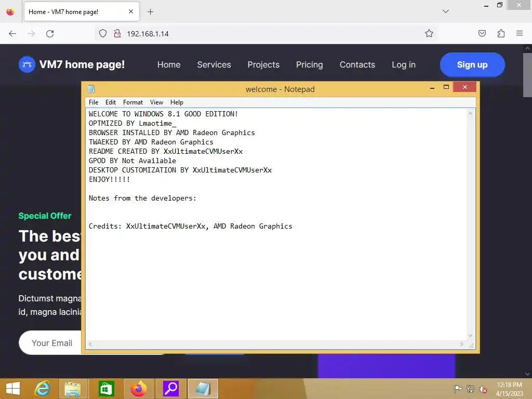This screenshot has height=399, width=532.
Task: Open the Notepad Format menu
Action: click(x=133, y=102)
